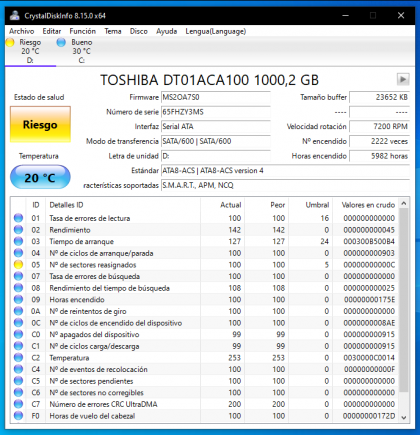
Task: Click the blue icon on row F0
Action: pos(18,416)
